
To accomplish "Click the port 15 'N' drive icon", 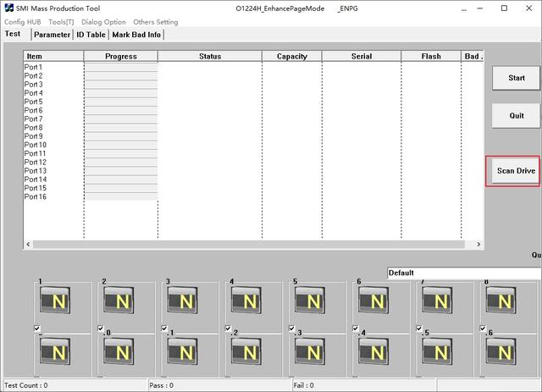I will point(437,351).
